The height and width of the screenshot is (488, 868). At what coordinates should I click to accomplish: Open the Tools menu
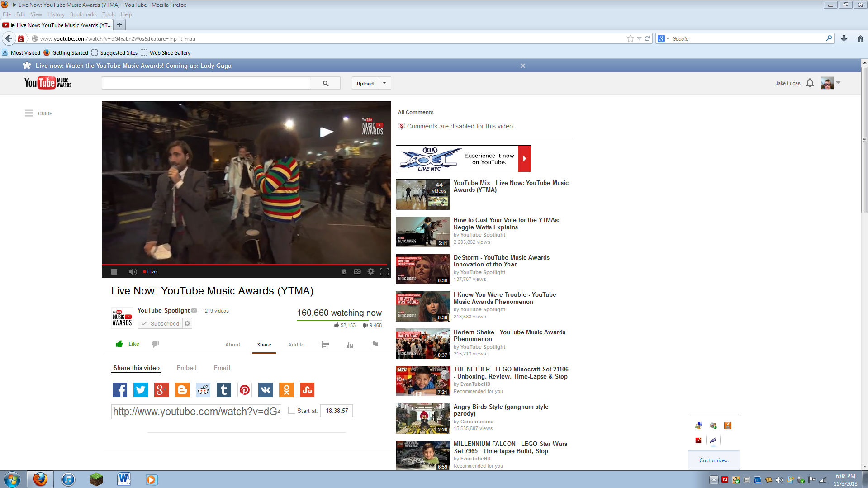coord(109,14)
